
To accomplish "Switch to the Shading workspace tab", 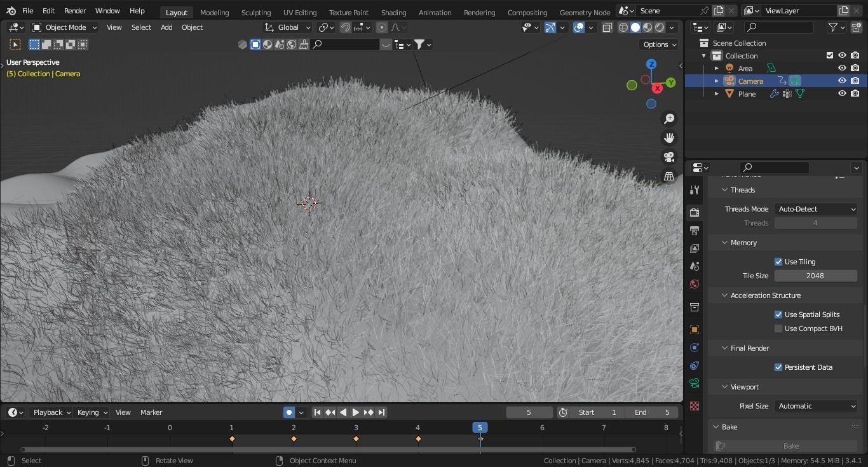I will tap(393, 12).
